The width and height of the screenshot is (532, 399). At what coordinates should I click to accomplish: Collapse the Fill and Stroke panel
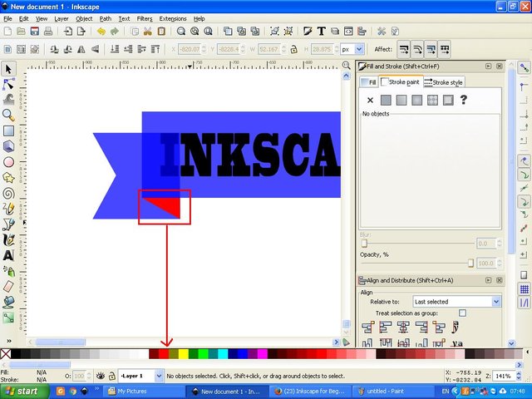(x=488, y=66)
